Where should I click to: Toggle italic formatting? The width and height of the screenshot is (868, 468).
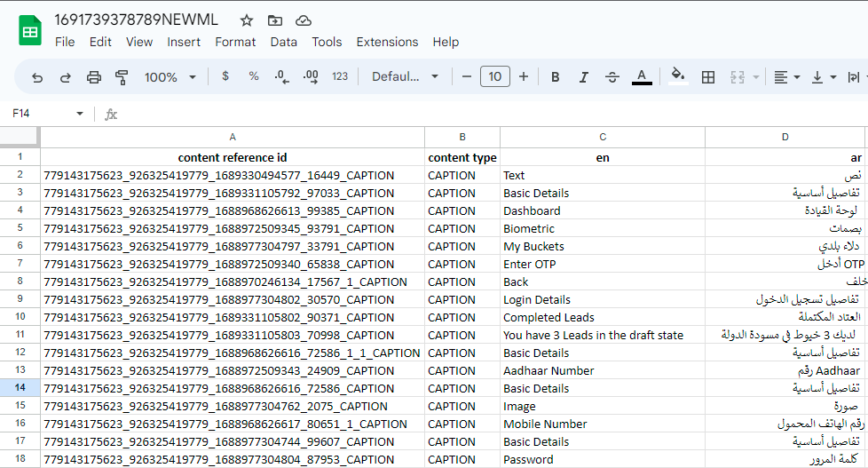coord(583,77)
